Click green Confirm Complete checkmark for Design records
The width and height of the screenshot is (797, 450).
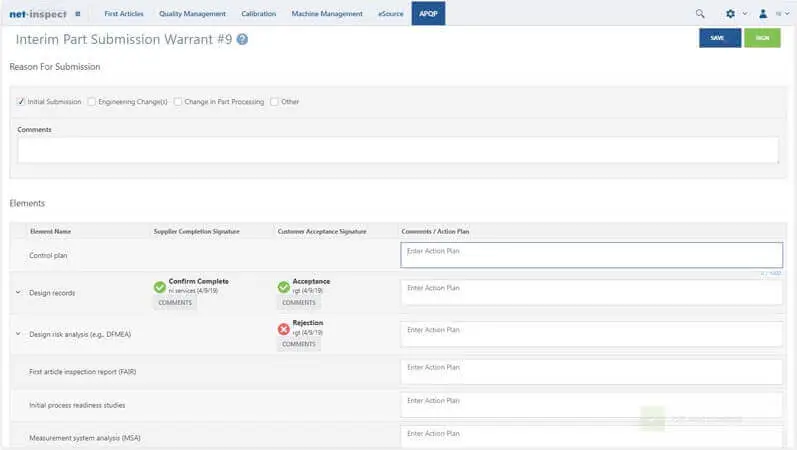pyautogui.click(x=160, y=287)
